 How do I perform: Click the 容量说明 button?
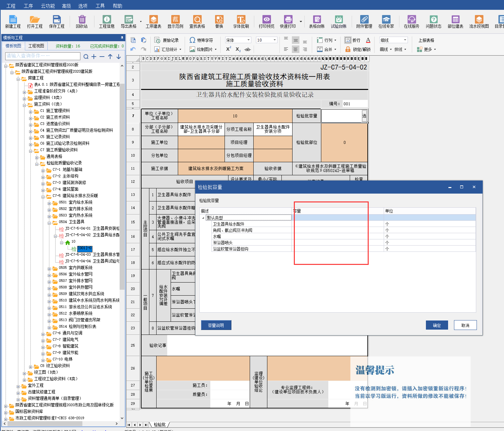pos(216,325)
